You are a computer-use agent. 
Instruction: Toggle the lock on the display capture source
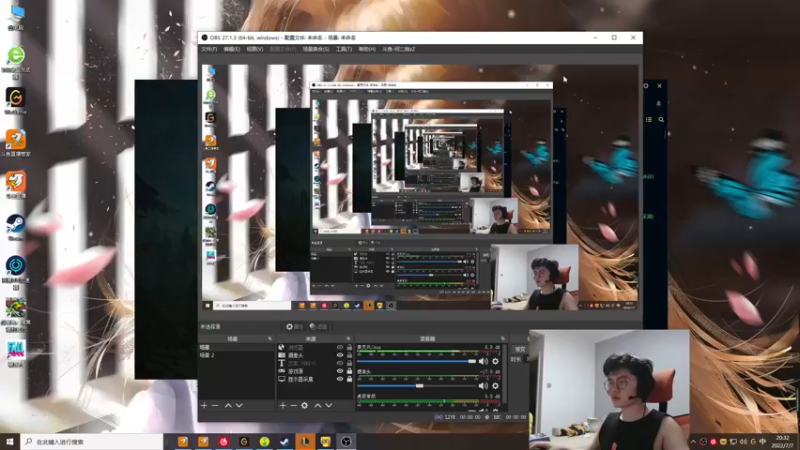[x=349, y=379]
